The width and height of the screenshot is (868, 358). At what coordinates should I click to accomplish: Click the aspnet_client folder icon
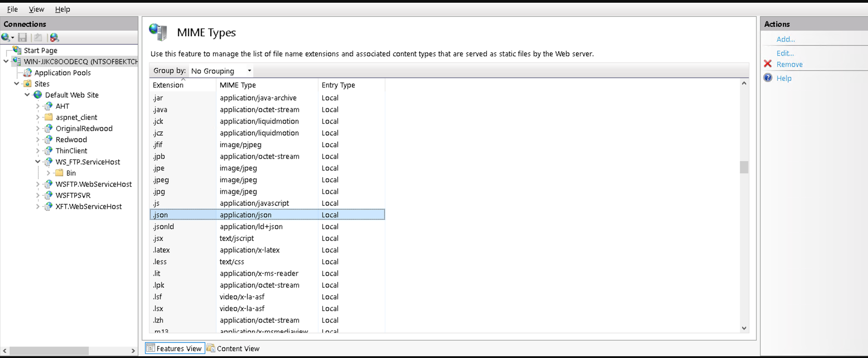(x=48, y=117)
